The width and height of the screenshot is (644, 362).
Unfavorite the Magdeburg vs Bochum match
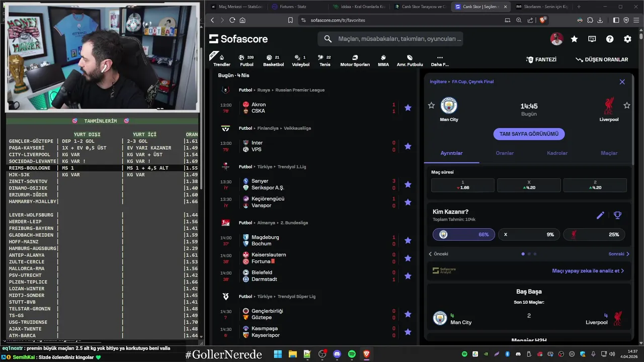(408, 240)
